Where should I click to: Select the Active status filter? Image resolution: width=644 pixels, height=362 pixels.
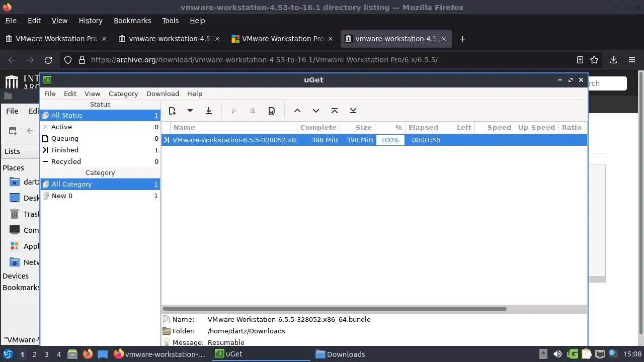click(100, 127)
